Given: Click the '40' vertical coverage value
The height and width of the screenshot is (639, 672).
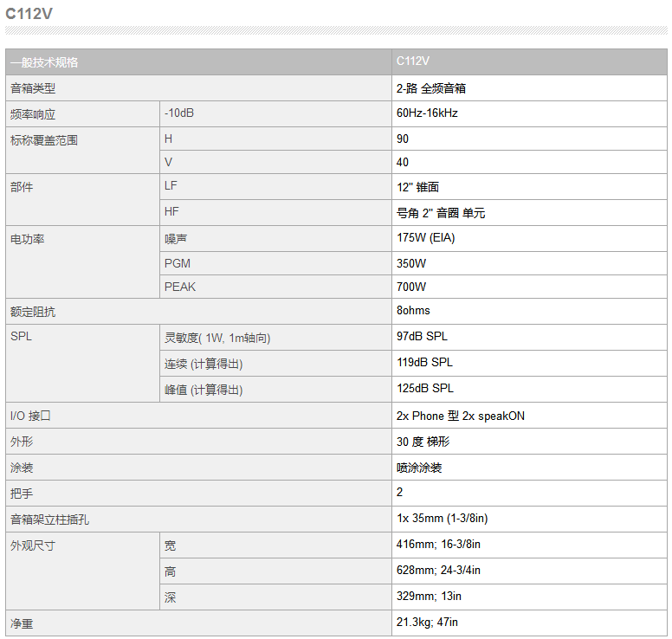Looking at the screenshot, I should coord(403,163).
